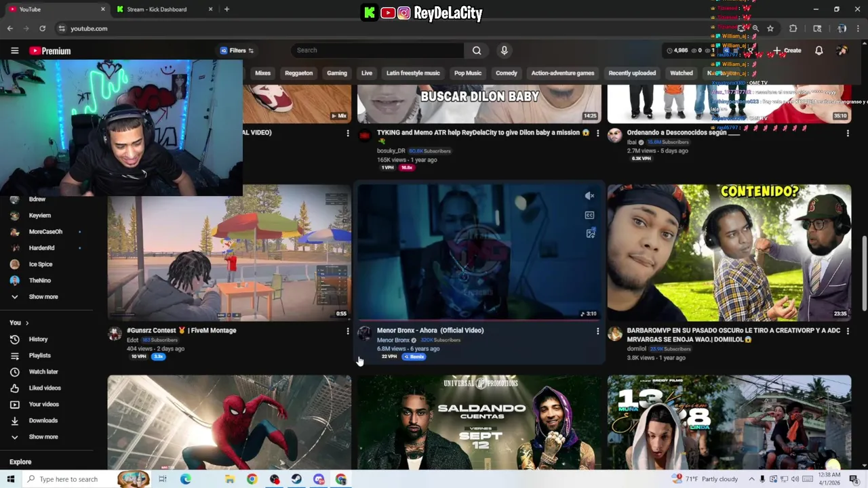This screenshot has height=488, width=868.
Task: Unmute the Menor Bronx preview
Action: [x=589, y=196]
